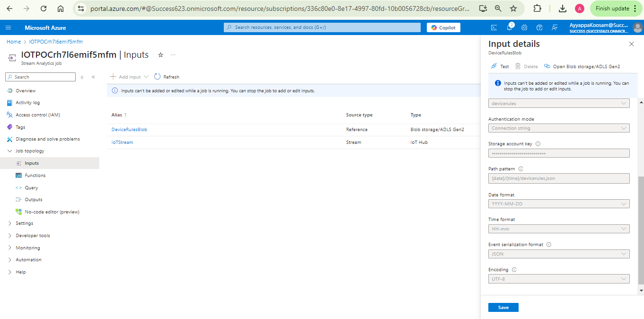Launch Copilot

pos(443,27)
